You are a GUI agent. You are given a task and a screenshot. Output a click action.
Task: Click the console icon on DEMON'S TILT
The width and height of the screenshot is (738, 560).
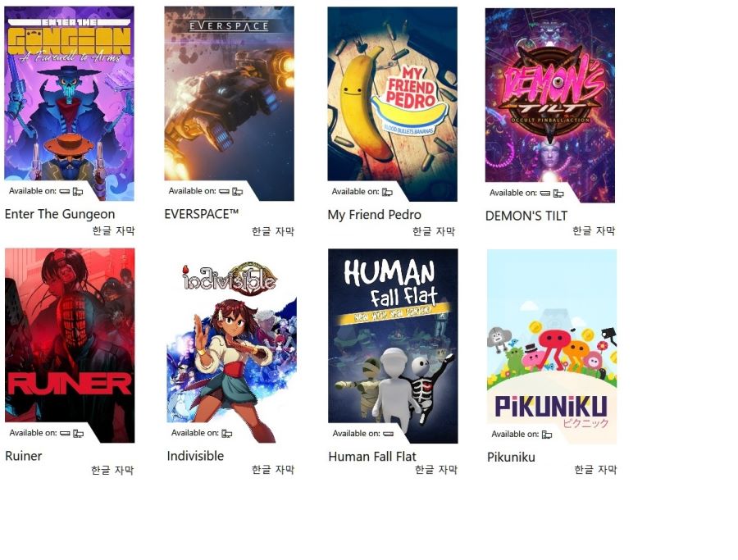(545, 193)
